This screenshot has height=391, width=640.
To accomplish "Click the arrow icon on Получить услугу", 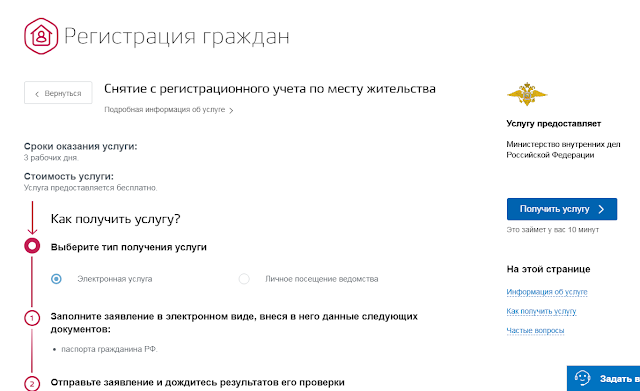I will [601, 209].
